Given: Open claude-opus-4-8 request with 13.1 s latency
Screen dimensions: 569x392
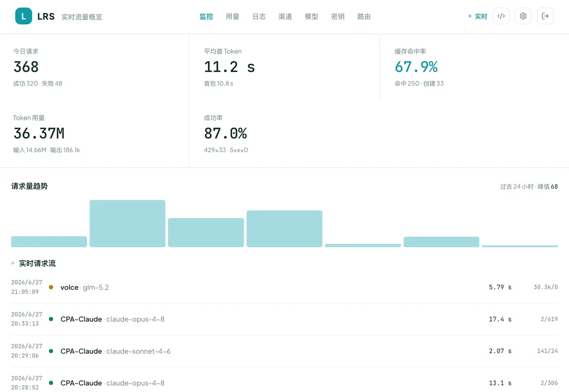Looking at the screenshot, I should click(284, 383).
